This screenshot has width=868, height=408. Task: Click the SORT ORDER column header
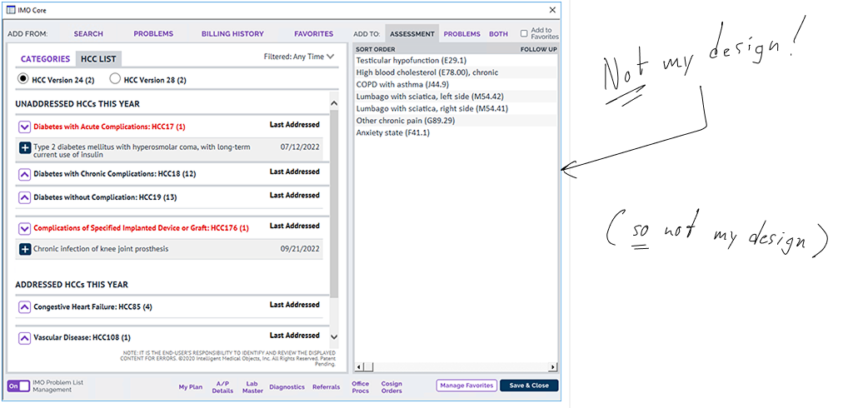(376, 49)
